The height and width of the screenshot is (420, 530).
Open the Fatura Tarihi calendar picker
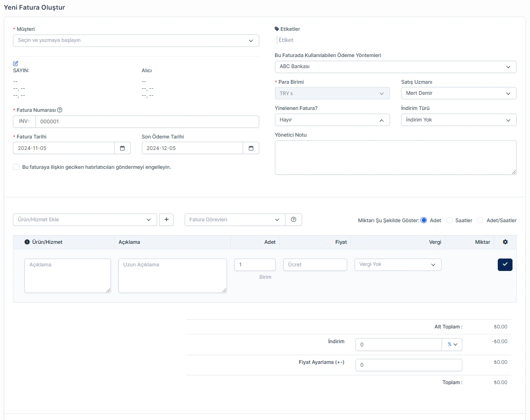pos(122,148)
